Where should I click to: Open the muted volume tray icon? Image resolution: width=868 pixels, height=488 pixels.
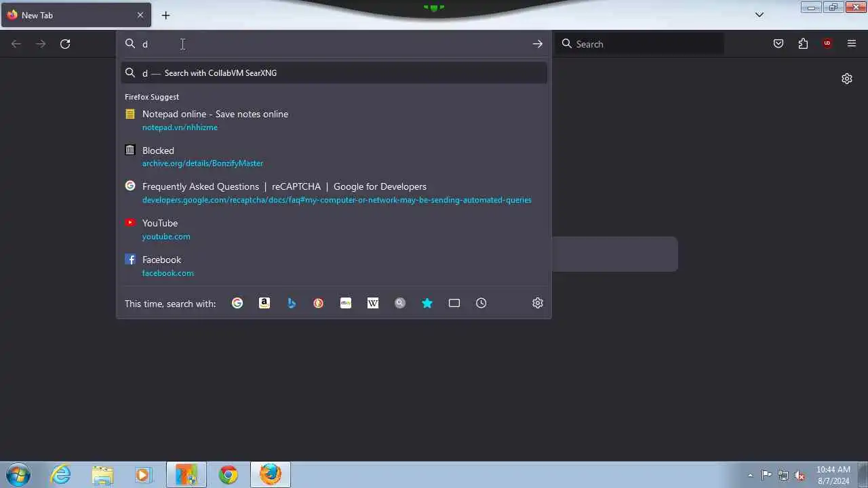(800, 475)
